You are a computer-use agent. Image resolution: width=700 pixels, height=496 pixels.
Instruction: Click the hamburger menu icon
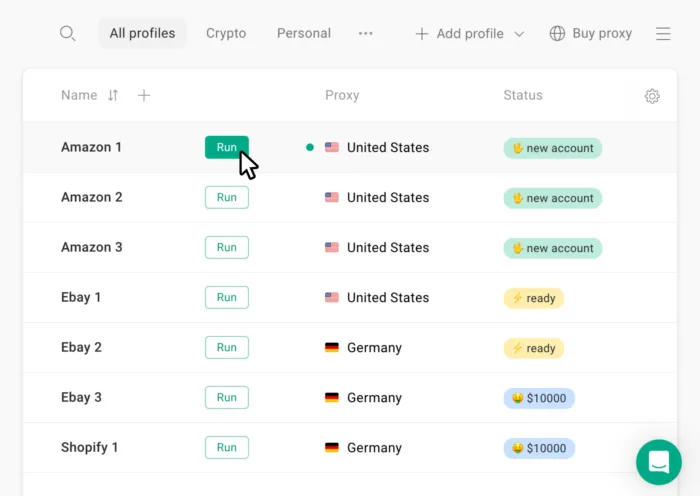click(663, 33)
